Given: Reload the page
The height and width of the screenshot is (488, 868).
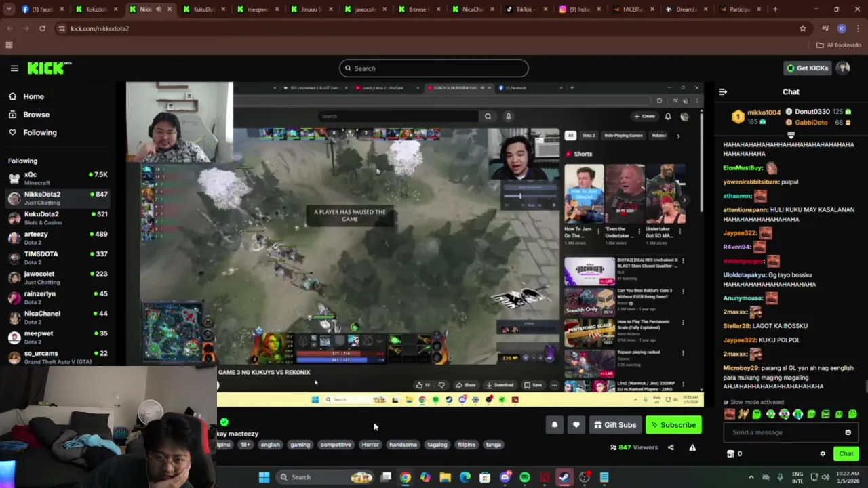Looking at the screenshot, I should pos(42,28).
